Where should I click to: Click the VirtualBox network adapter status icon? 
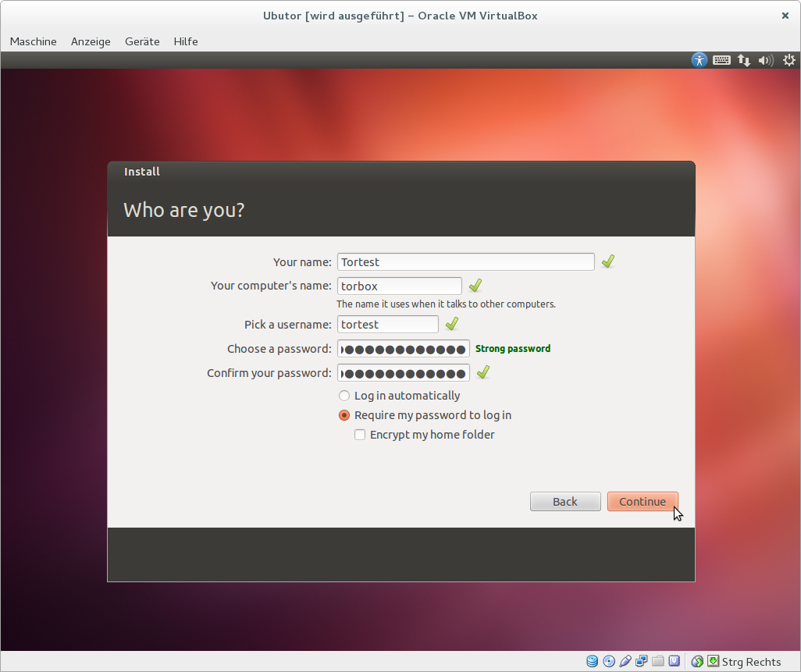coord(642,662)
